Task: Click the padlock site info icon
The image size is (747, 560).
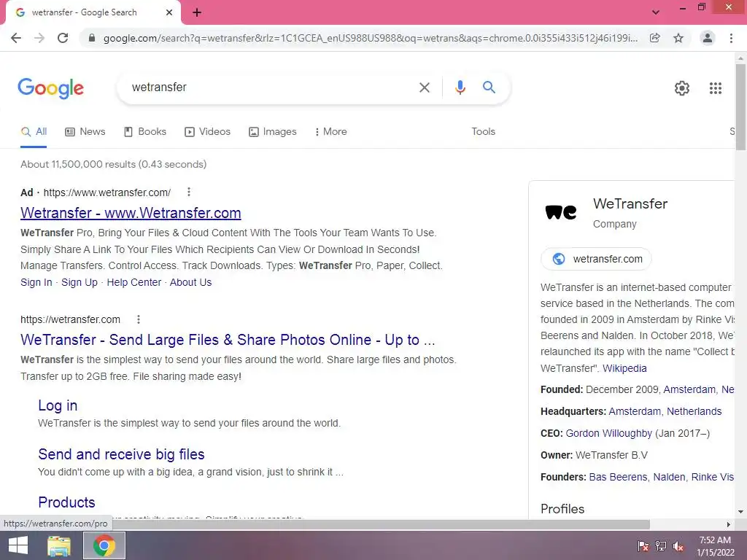Action: coord(92,38)
